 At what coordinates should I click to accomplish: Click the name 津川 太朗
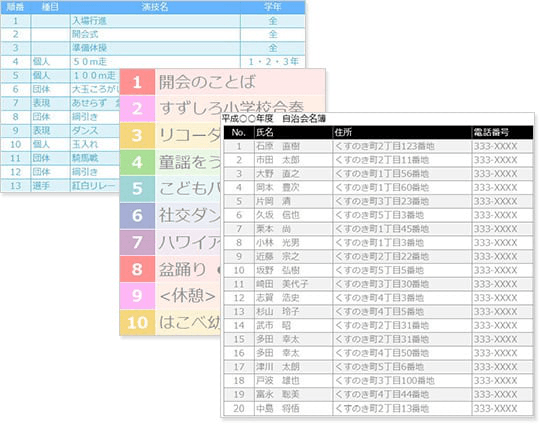click(278, 367)
